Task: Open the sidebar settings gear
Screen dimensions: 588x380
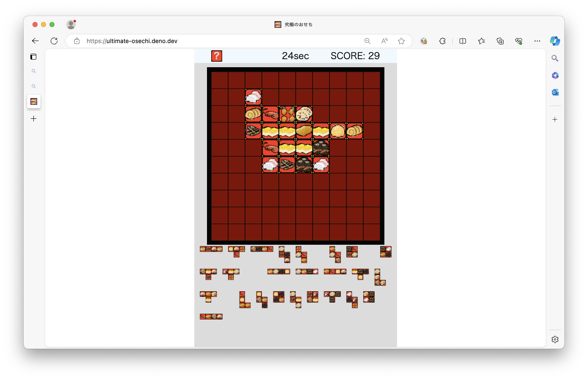Action: coord(555,339)
